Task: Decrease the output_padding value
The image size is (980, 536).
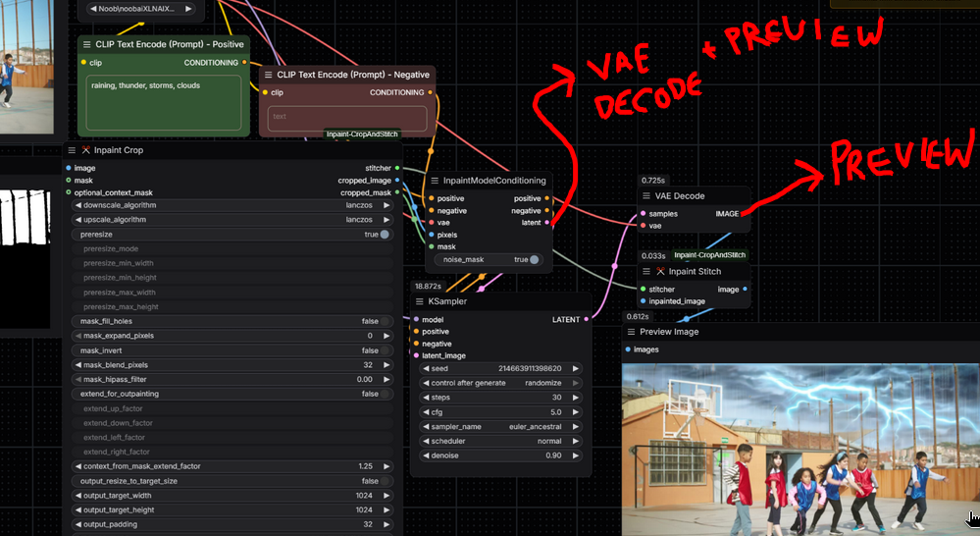Action: (78, 524)
